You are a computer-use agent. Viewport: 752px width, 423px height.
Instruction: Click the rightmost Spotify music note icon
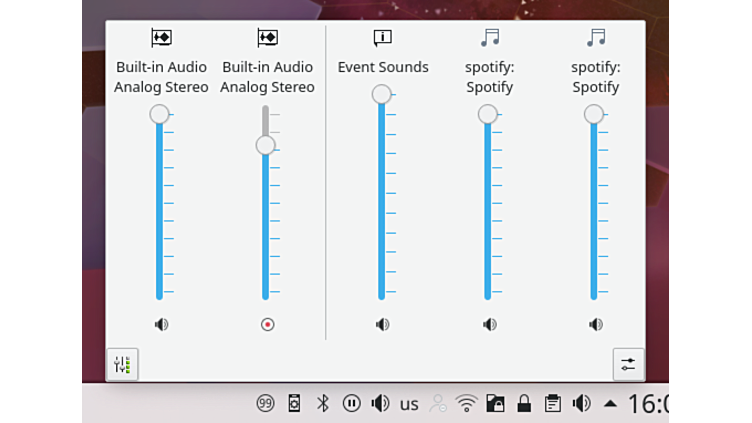pyautogui.click(x=596, y=38)
